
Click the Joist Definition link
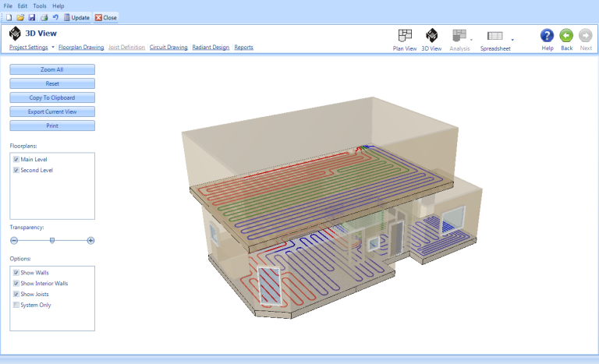pyautogui.click(x=126, y=48)
